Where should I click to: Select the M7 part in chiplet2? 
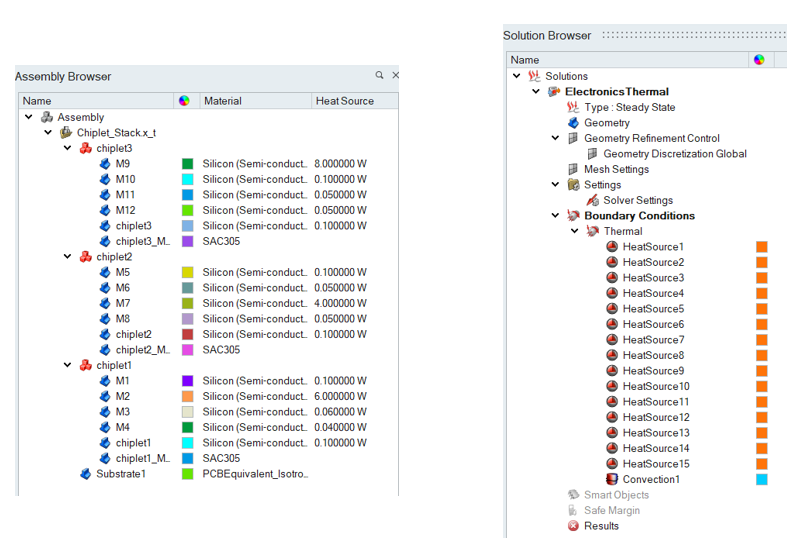tap(123, 303)
